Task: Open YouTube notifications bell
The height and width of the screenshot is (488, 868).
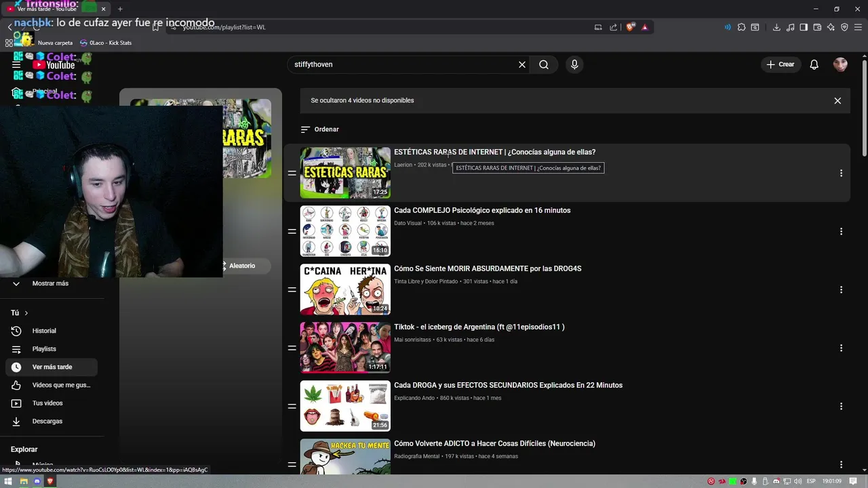Action: [x=814, y=64]
